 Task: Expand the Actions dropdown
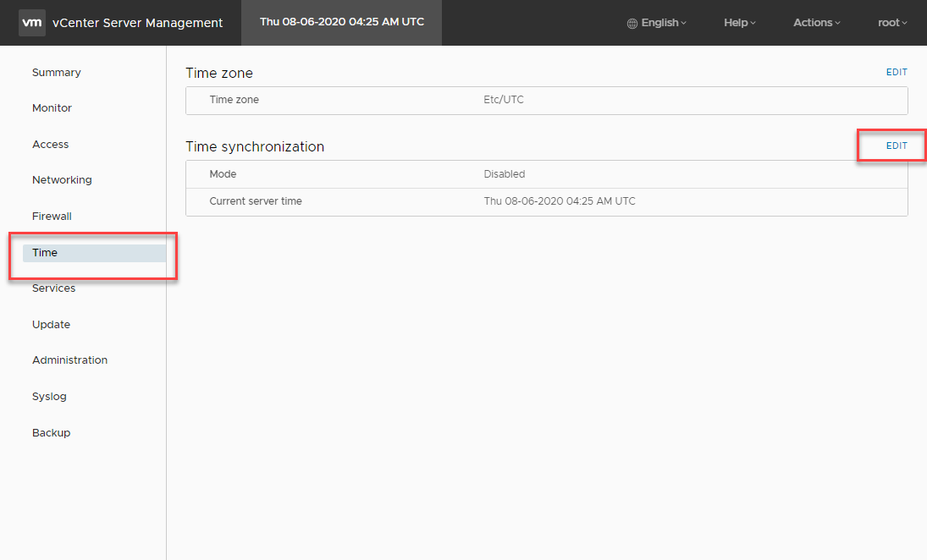(814, 23)
